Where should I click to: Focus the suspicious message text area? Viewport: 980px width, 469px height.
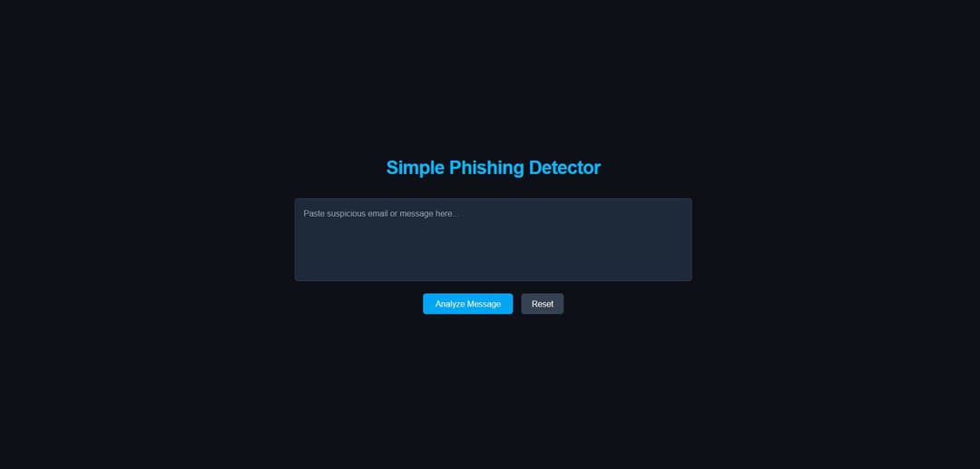tap(493, 239)
